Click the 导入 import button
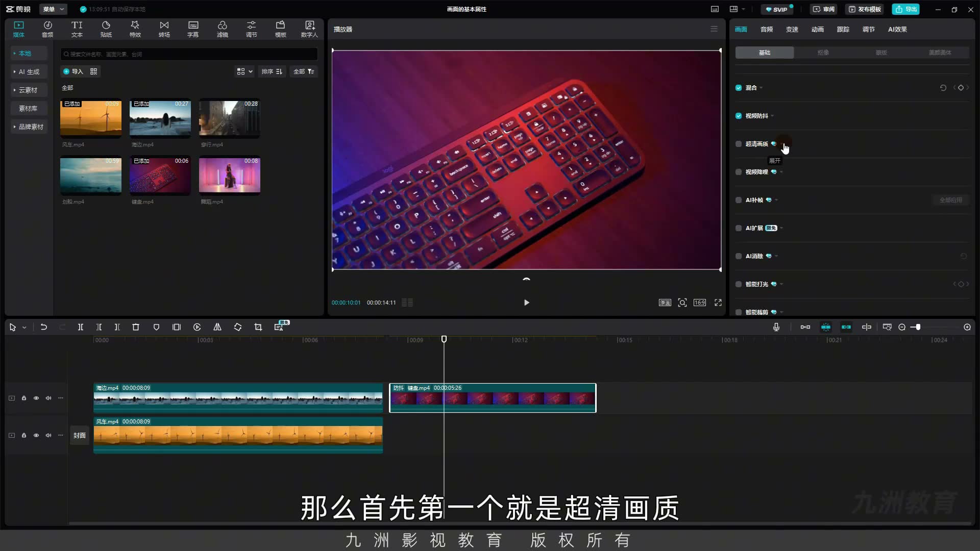The height and width of the screenshot is (551, 980). 73,71
